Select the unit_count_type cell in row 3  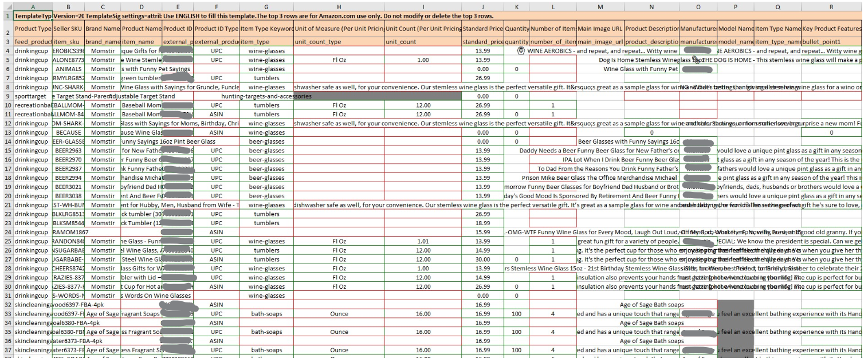coord(339,42)
